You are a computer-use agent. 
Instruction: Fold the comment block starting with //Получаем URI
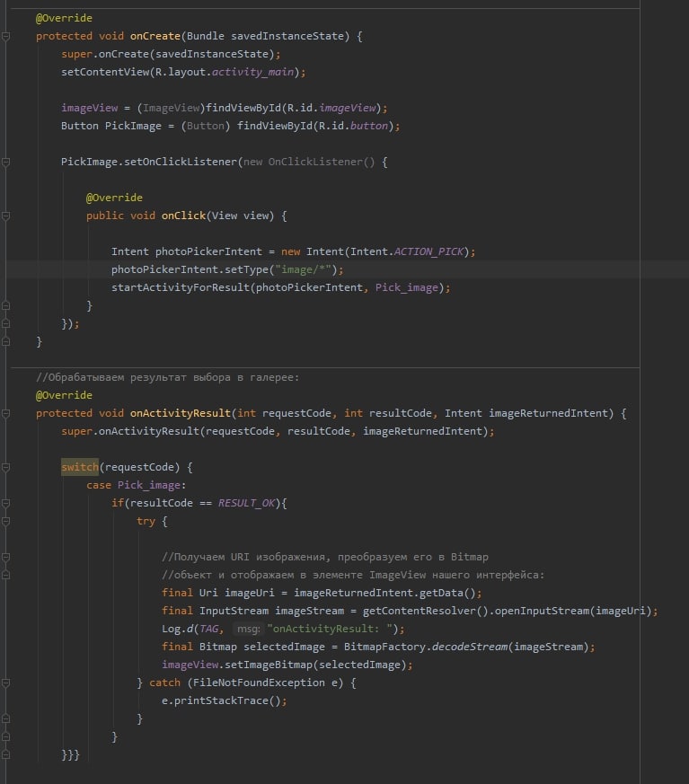click(6, 558)
